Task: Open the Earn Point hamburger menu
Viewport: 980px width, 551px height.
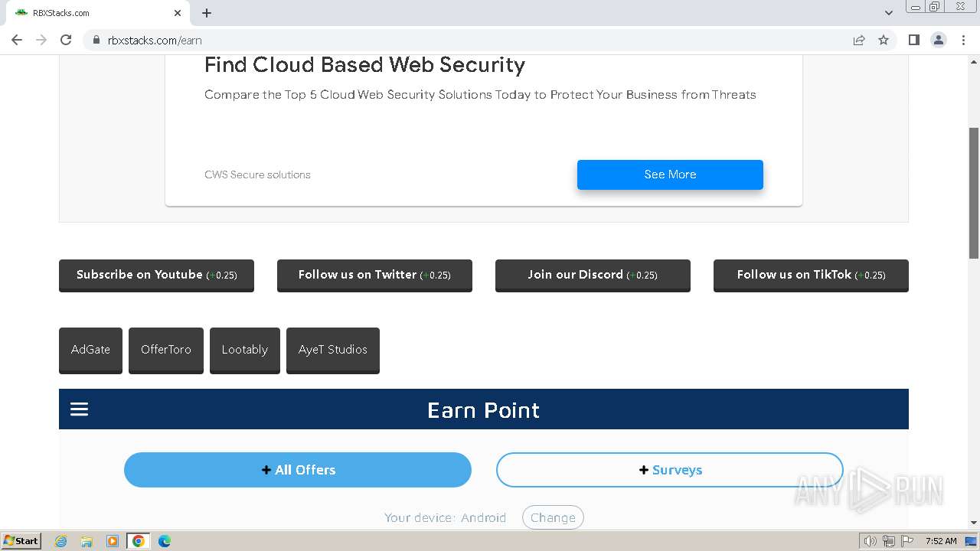Action: (x=80, y=409)
